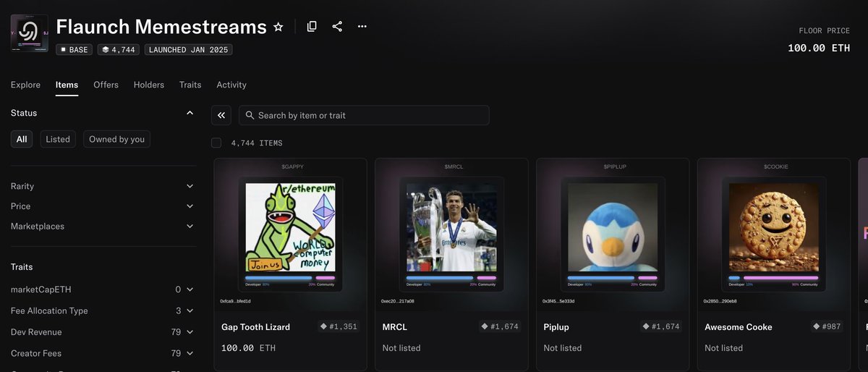The image size is (868, 372).
Task: Click the #987 rarity rank
Action: pyautogui.click(x=832, y=327)
